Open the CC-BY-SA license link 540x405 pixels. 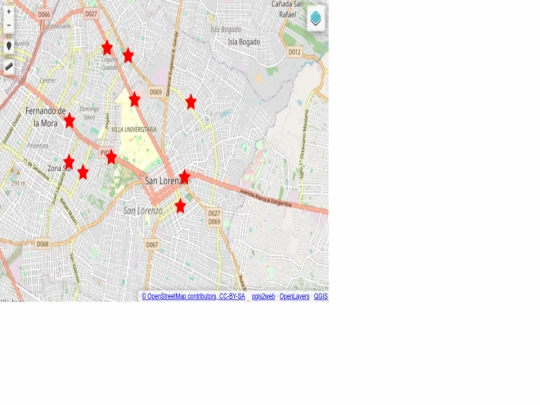tap(232, 297)
